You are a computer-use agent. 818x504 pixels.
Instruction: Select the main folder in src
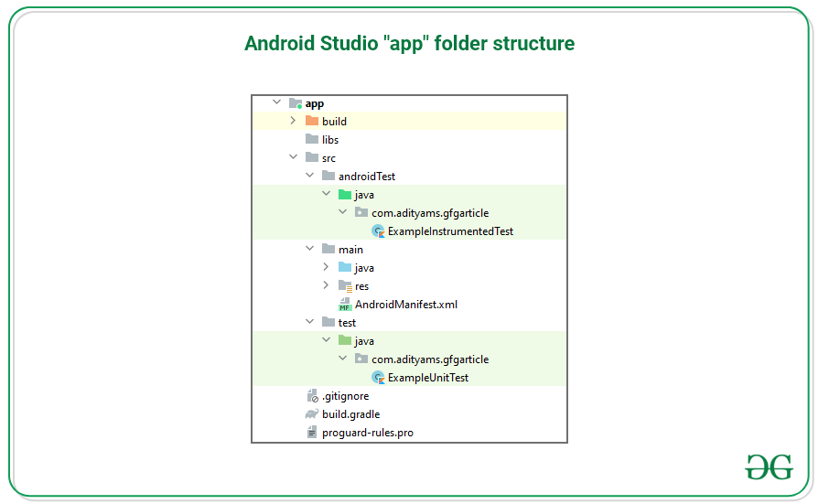350,250
